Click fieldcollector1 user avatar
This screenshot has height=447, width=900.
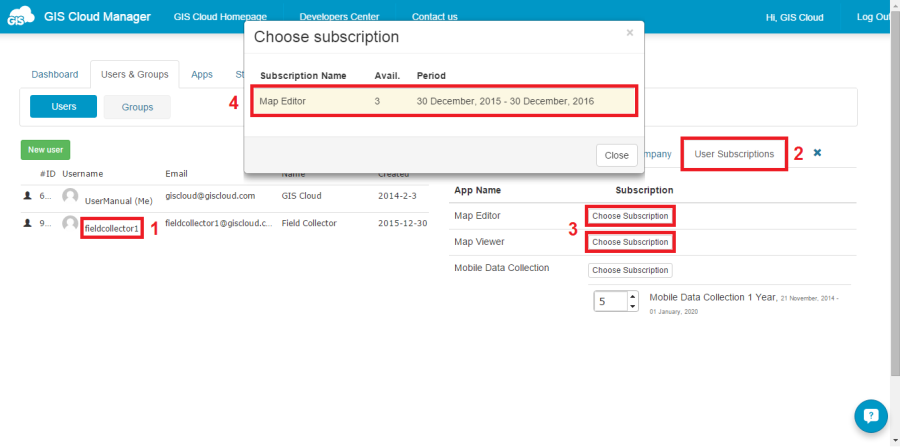[x=70, y=223]
